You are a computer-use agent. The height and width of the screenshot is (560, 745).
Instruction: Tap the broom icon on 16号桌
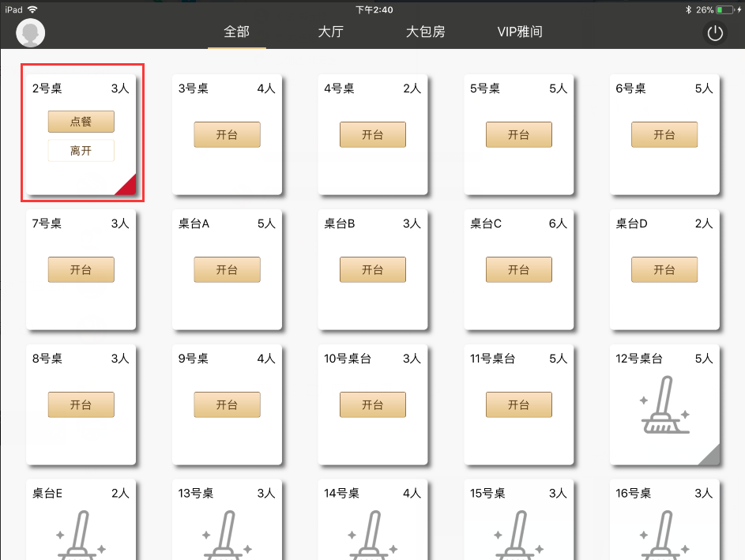664,535
